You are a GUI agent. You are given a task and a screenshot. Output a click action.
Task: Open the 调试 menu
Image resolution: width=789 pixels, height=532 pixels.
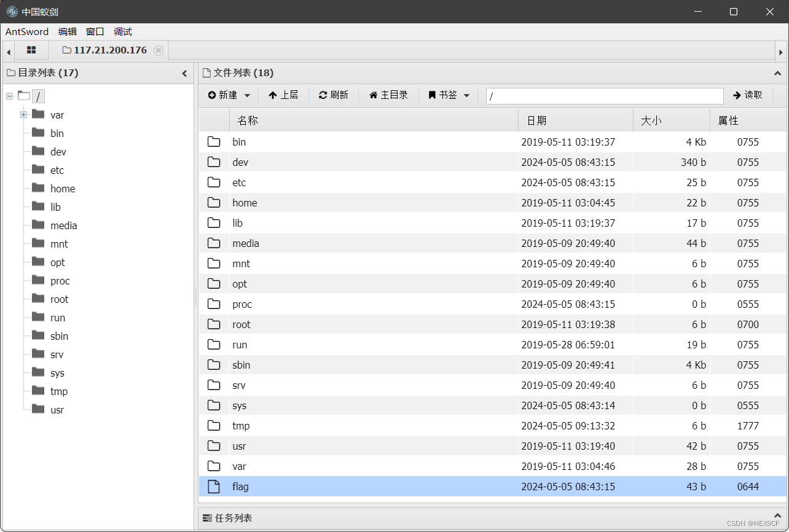click(123, 32)
